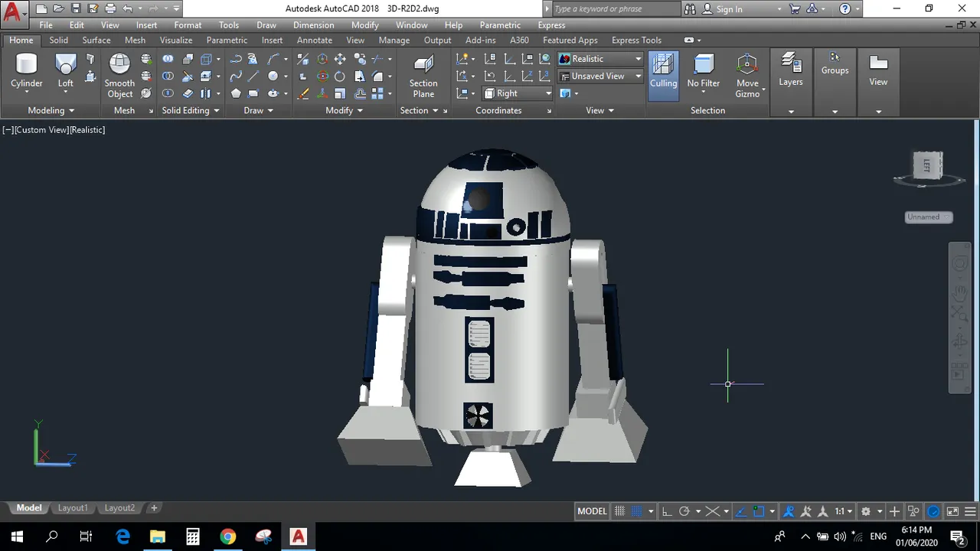Select the Move tool in Modify panel
The width and height of the screenshot is (980, 551).
(340, 59)
